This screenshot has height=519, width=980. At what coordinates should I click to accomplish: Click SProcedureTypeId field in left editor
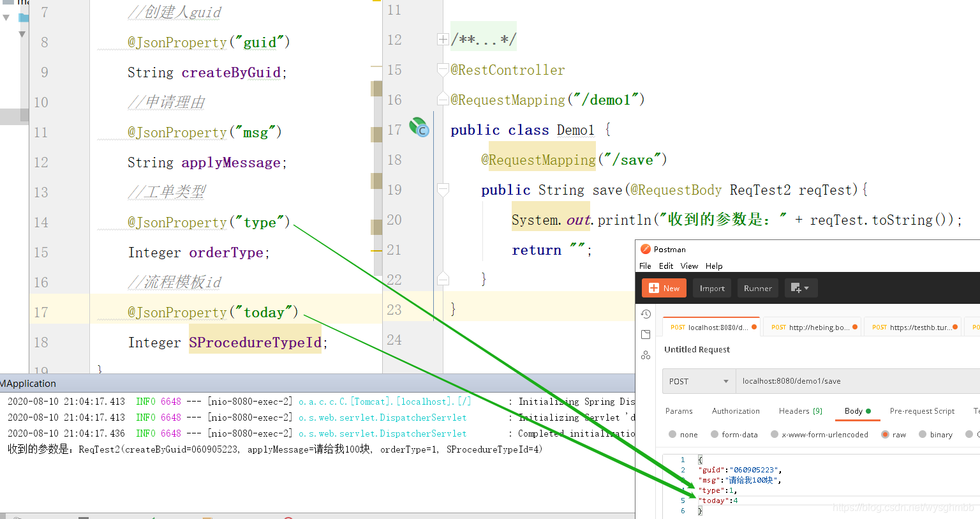255,342
